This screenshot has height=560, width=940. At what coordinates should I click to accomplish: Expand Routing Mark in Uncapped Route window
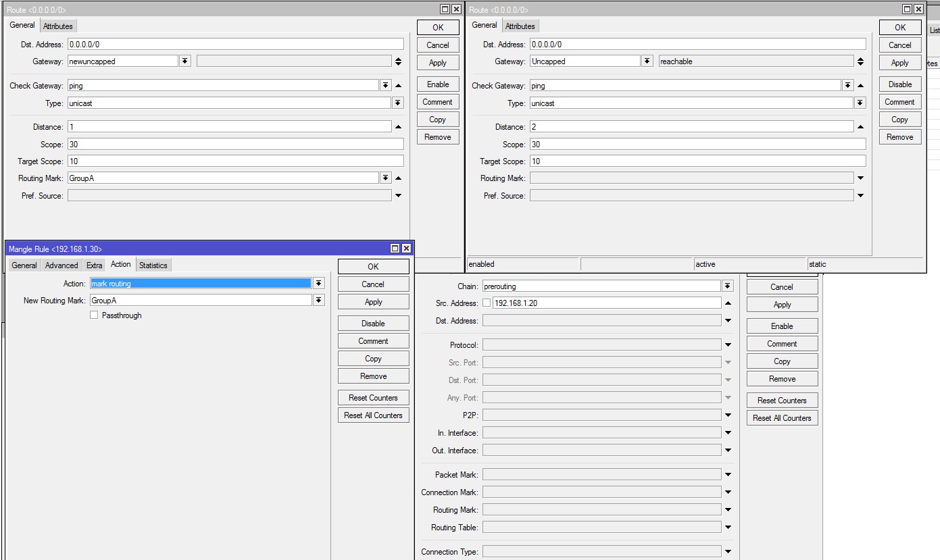860,178
